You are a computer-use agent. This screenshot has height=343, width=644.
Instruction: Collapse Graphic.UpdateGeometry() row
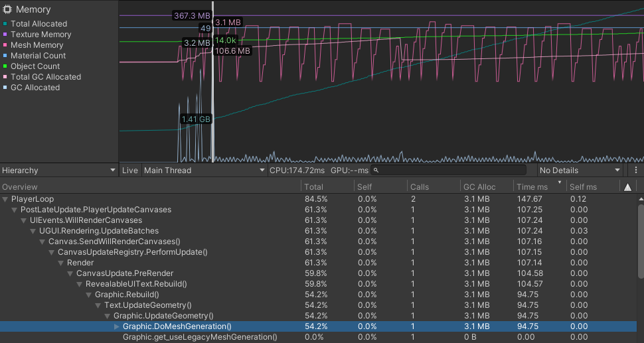pyautogui.click(x=108, y=316)
